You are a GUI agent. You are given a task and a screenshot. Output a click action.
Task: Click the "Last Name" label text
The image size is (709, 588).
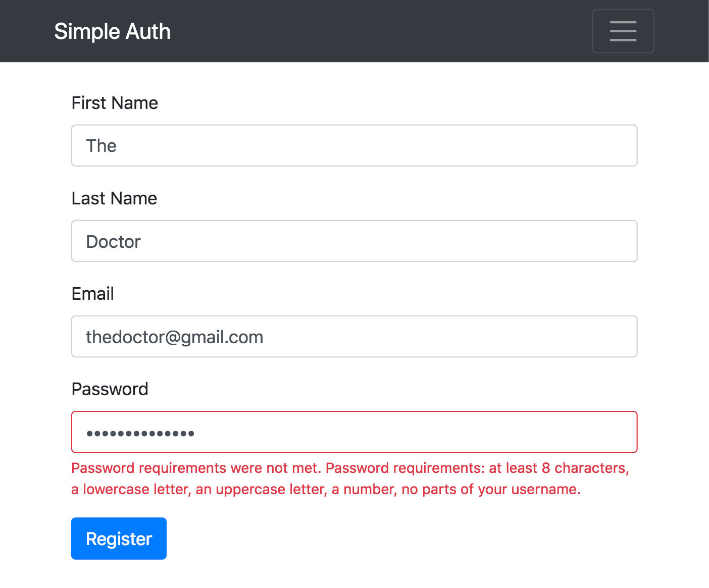[114, 198]
